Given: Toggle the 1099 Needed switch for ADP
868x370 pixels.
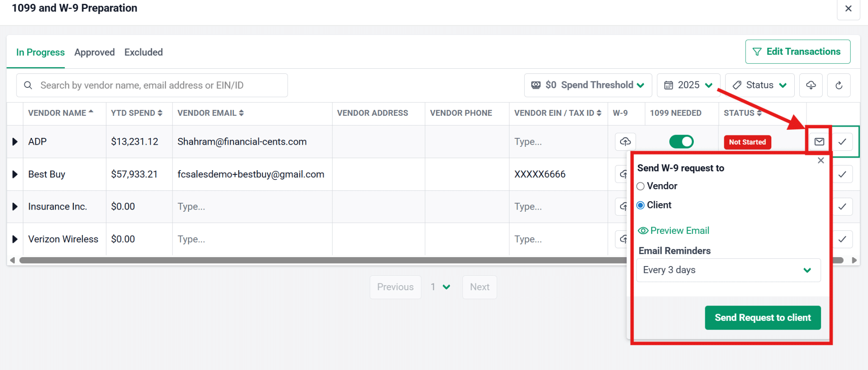Looking at the screenshot, I should [682, 142].
